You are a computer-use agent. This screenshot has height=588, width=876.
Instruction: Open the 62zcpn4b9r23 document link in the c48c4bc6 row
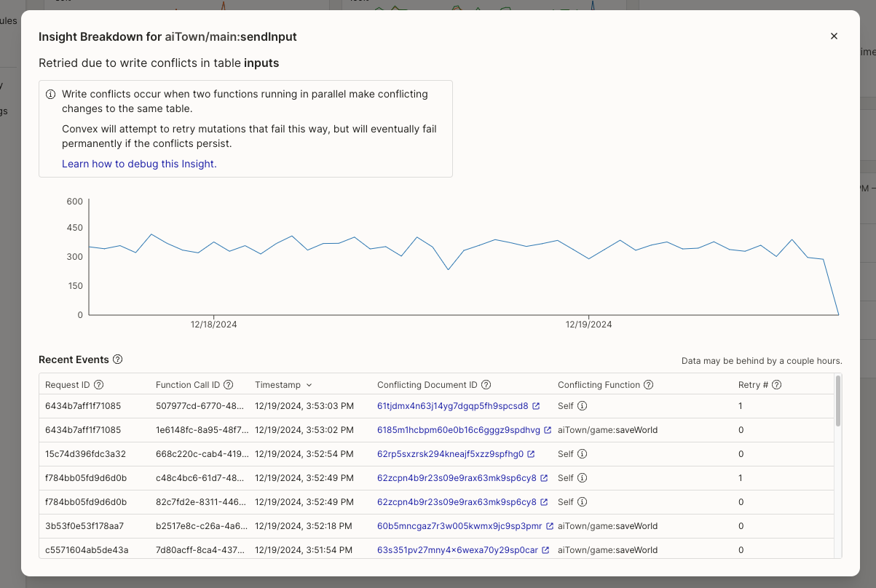[457, 478]
